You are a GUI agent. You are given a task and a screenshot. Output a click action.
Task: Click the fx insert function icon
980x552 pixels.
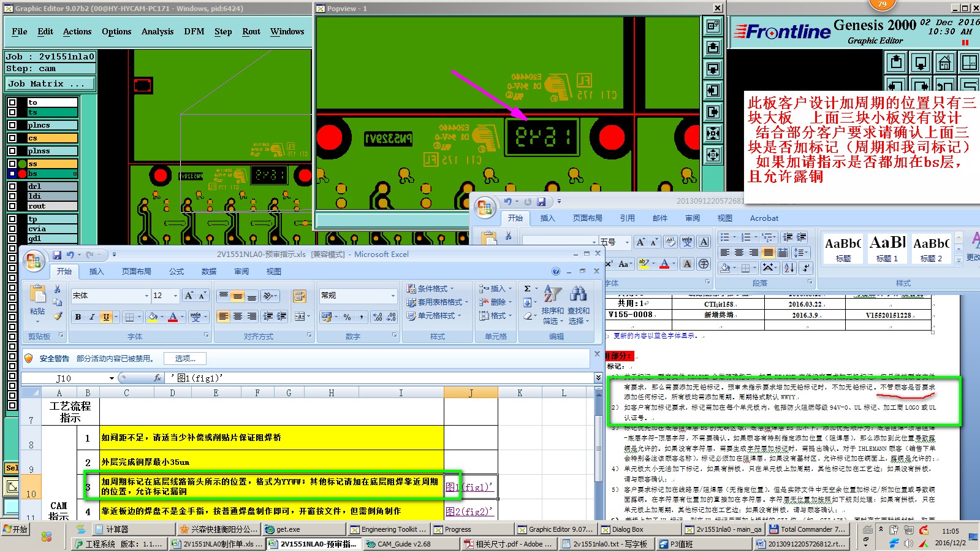coord(158,378)
